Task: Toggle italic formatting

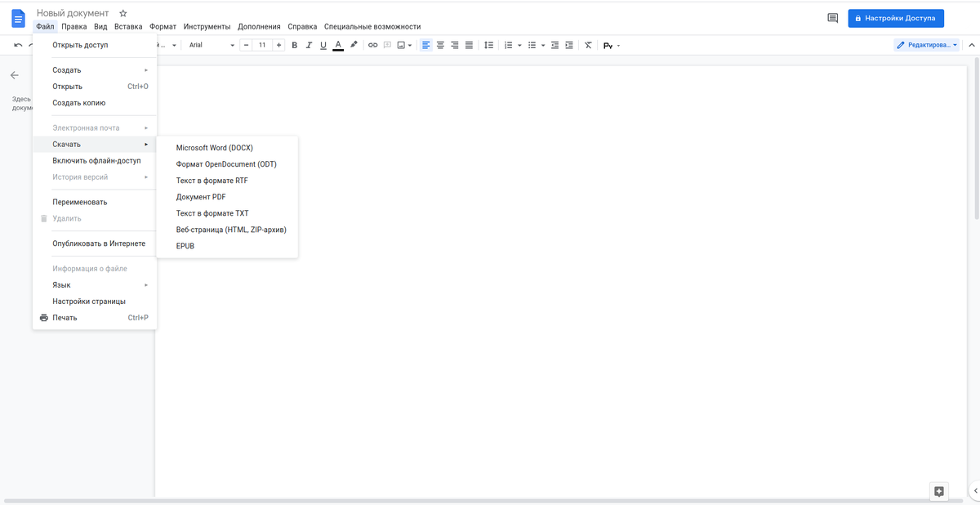Action: pos(309,45)
